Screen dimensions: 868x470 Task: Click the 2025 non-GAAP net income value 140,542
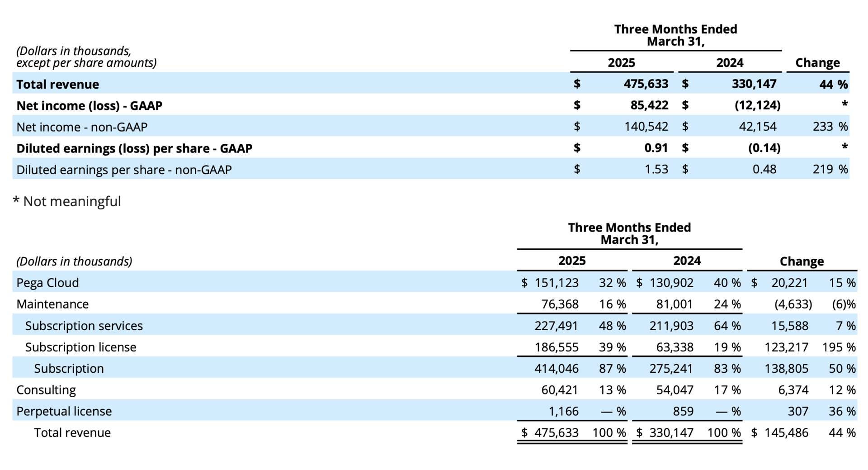tap(646, 127)
